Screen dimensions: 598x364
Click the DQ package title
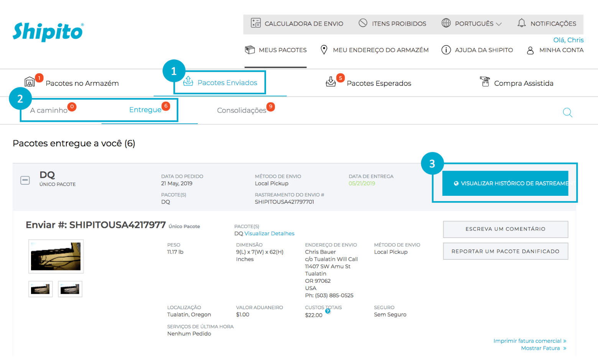47,175
